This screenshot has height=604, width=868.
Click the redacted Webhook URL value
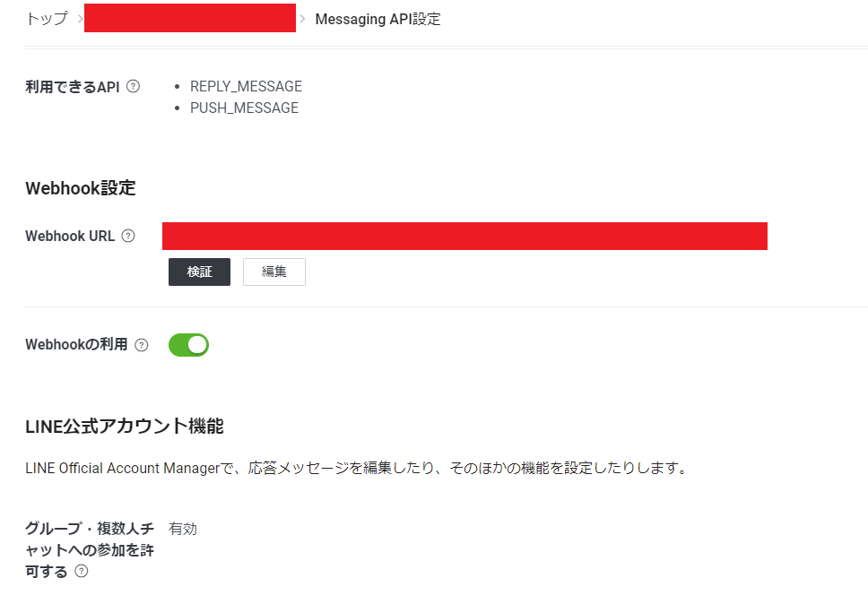(464, 237)
